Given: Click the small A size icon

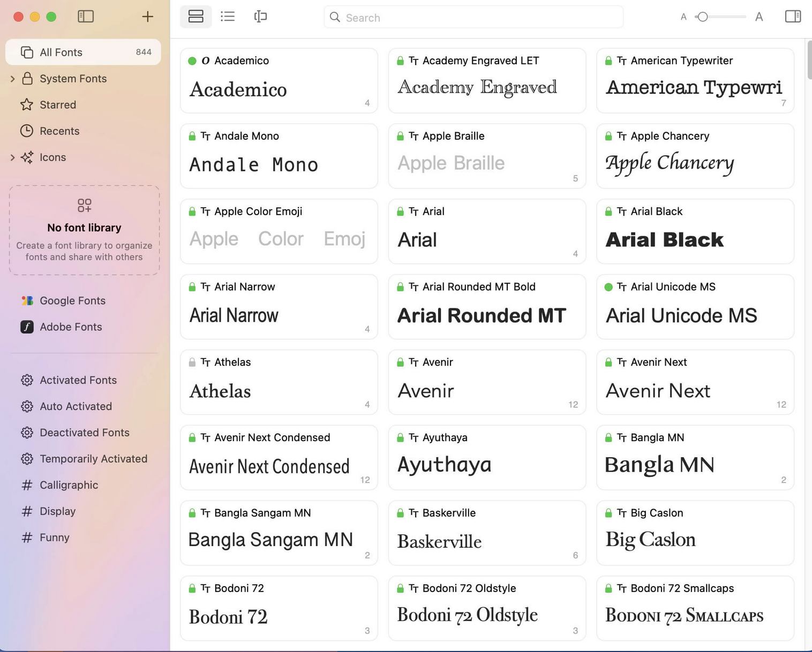Looking at the screenshot, I should click(x=683, y=17).
